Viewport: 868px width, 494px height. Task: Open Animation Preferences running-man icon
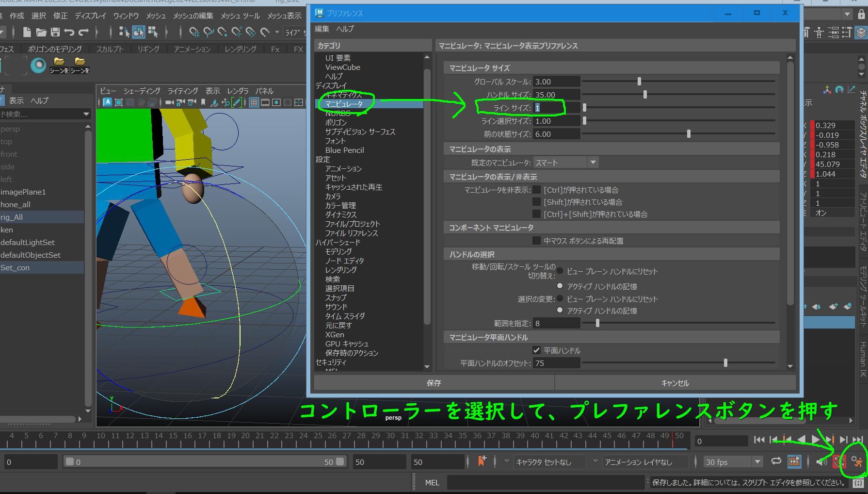point(857,462)
